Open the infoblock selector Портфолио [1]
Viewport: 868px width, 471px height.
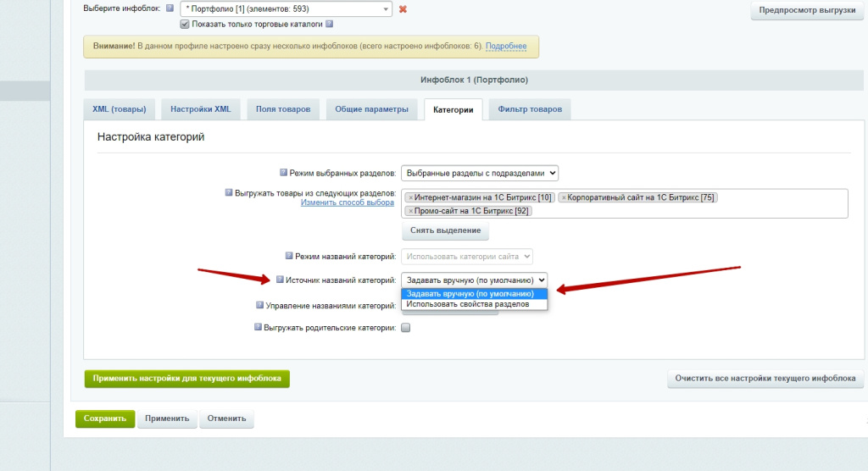287,8
